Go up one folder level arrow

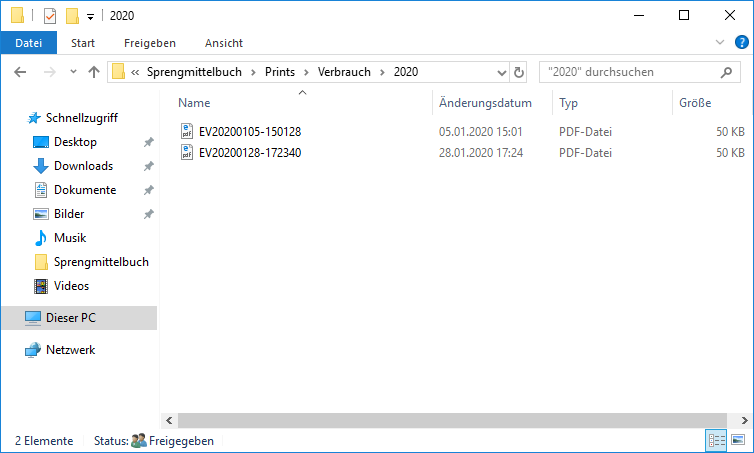[x=94, y=72]
